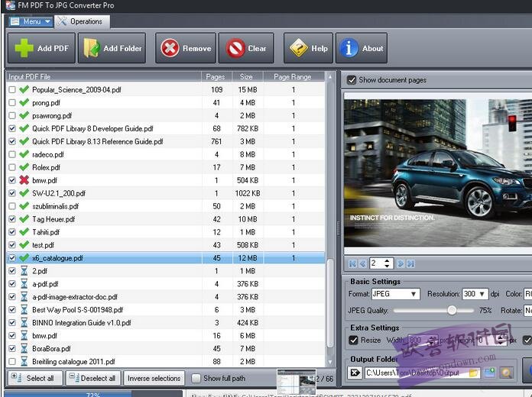Click green check icon of Rolex.pdf

(x=24, y=167)
